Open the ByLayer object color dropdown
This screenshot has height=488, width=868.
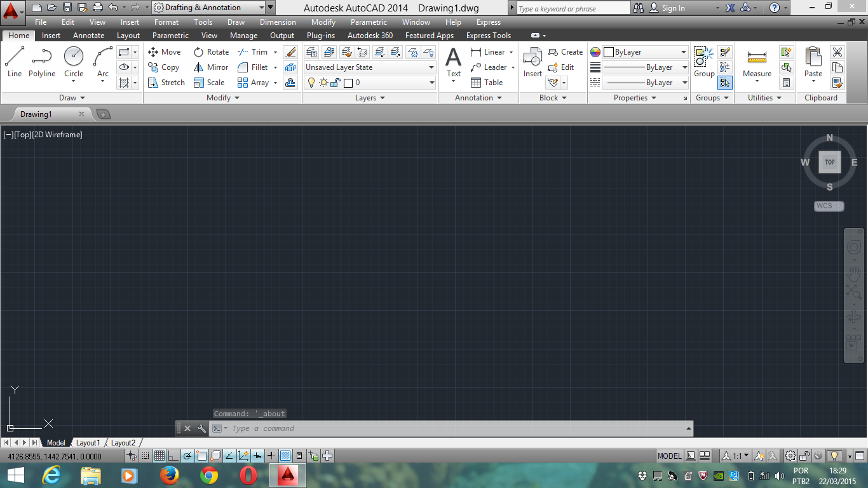coord(645,52)
